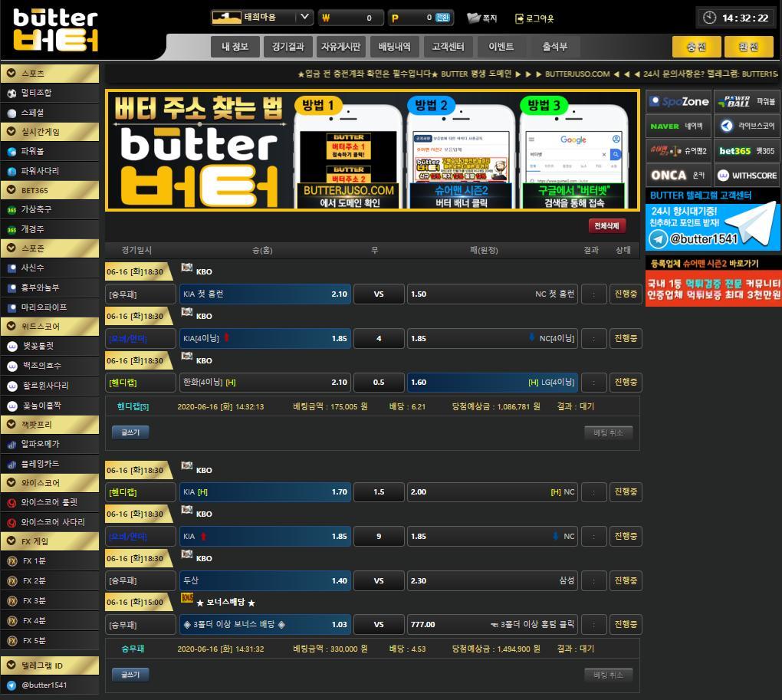782x700 pixels.
Task: Click the 로그아웃 logout icon
Action: tap(519, 18)
